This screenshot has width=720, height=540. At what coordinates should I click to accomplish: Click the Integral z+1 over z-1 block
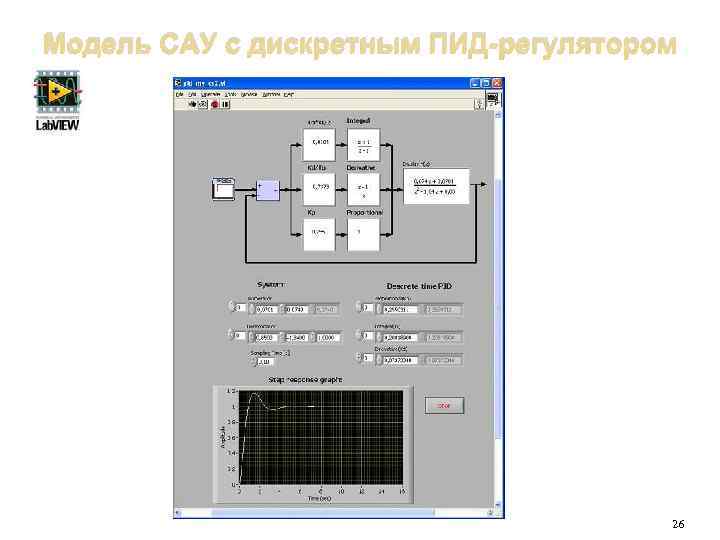tap(363, 145)
